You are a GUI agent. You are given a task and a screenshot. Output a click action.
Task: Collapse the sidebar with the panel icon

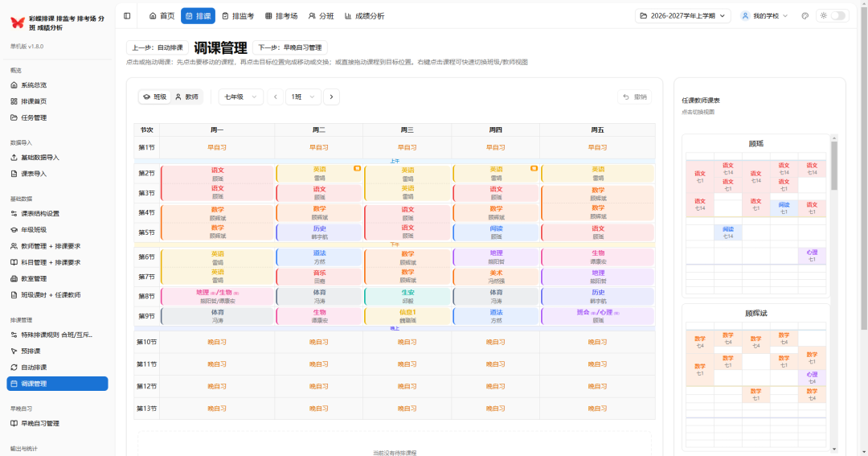127,16
